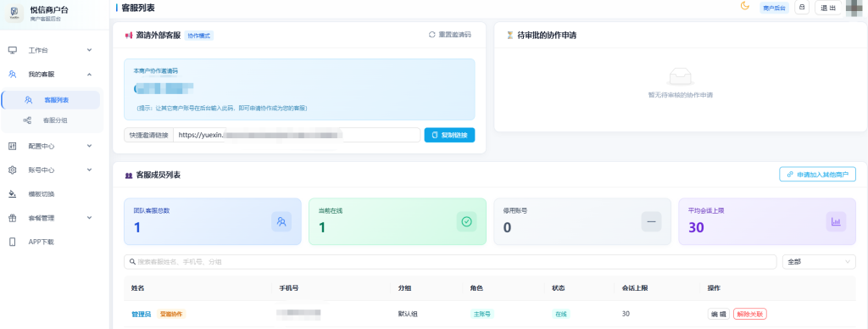Click the member search input field
Screen dimensions: 868x329
pos(451,262)
